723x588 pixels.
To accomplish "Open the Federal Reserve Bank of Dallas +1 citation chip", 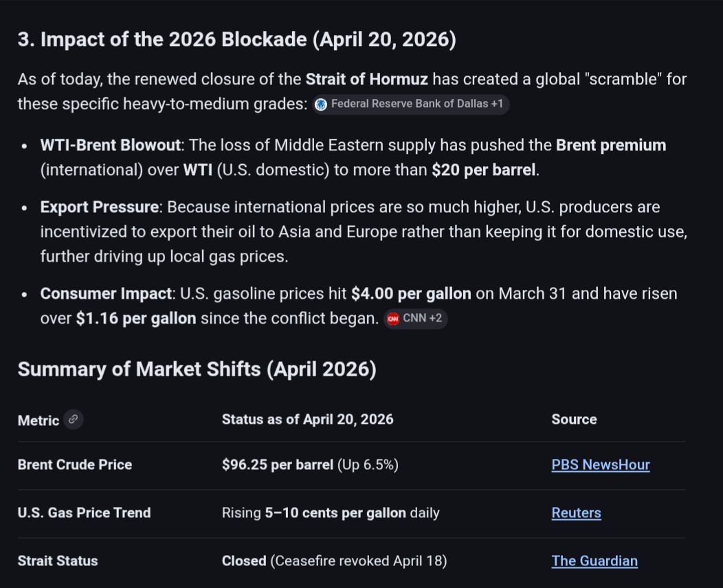I will (x=412, y=104).
